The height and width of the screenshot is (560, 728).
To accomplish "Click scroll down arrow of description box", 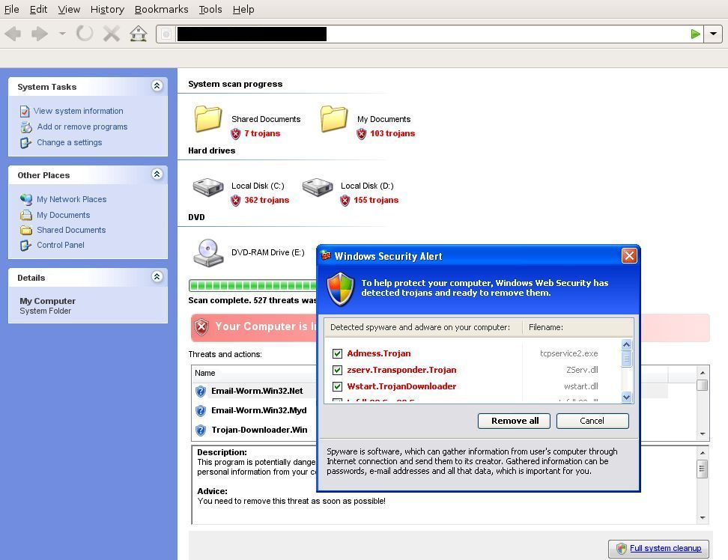I will [703, 518].
